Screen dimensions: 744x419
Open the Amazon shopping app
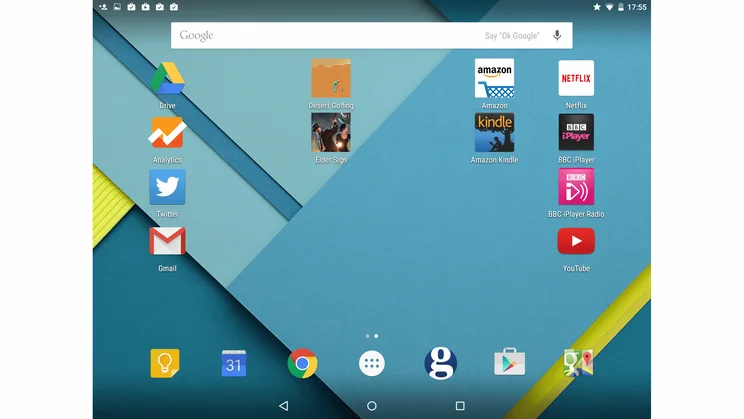coord(494,78)
